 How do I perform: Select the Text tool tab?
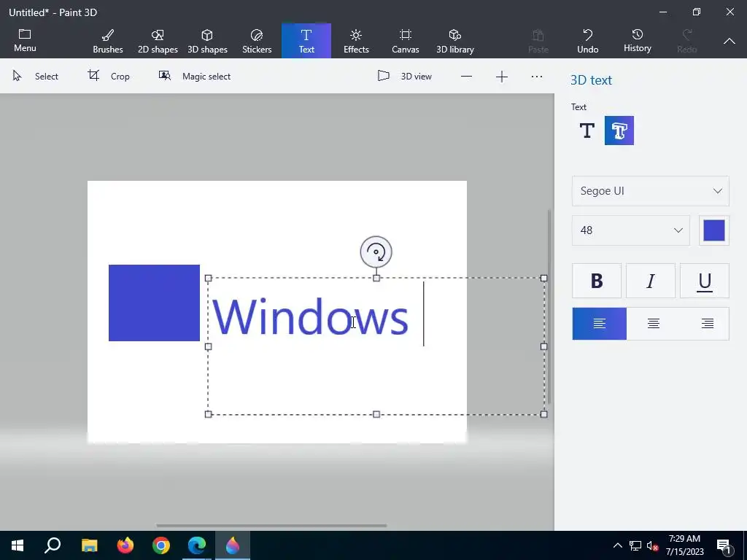coord(306,41)
